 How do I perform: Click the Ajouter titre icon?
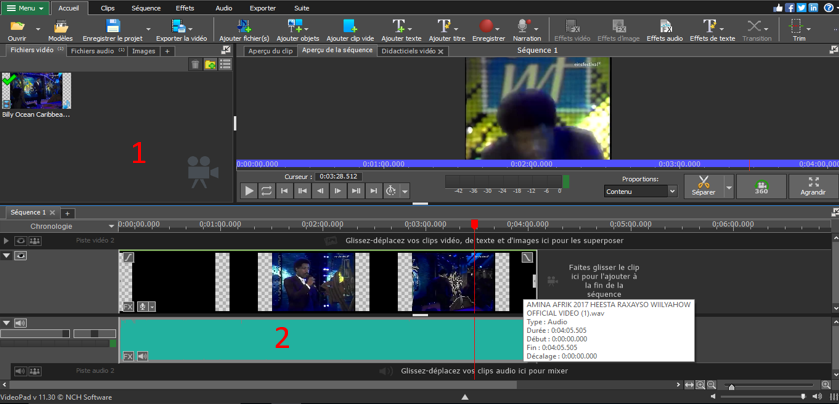coord(444,26)
